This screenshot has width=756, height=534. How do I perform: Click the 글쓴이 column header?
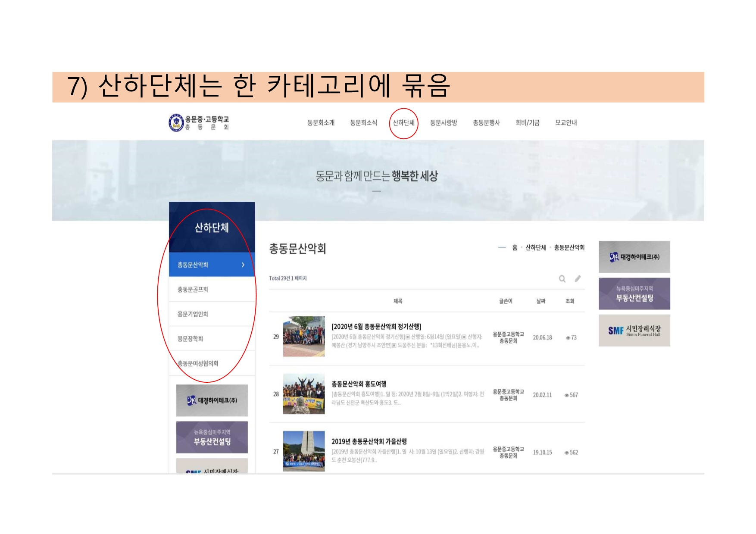(x=506, y=301)
